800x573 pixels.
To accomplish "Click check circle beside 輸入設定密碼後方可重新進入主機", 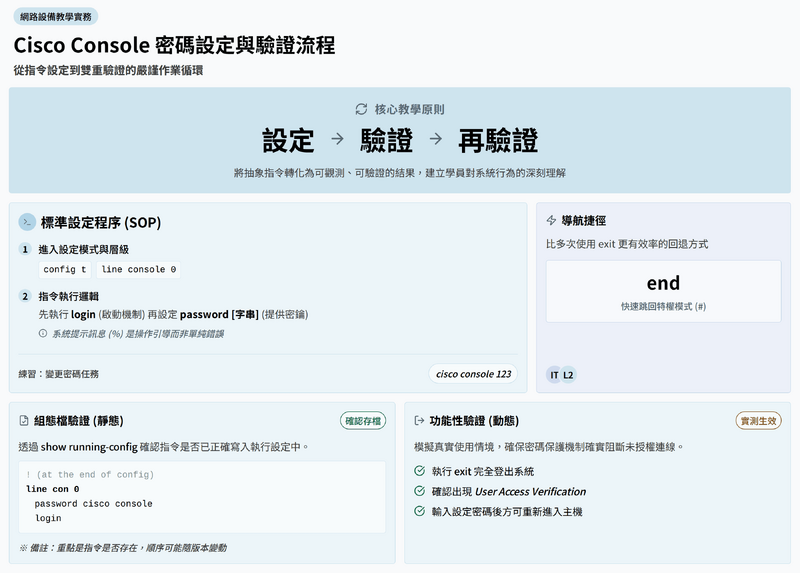I will coord(419,511).
